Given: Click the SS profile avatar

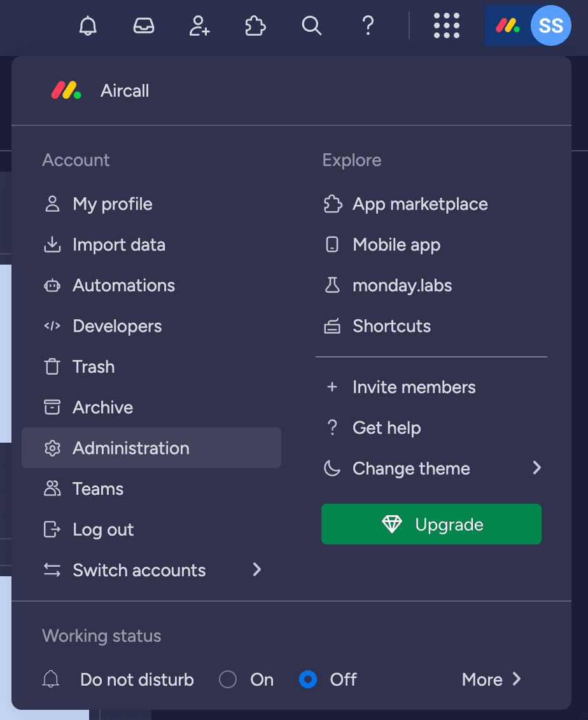Looking at the screenshot, I should pos(550,26).
